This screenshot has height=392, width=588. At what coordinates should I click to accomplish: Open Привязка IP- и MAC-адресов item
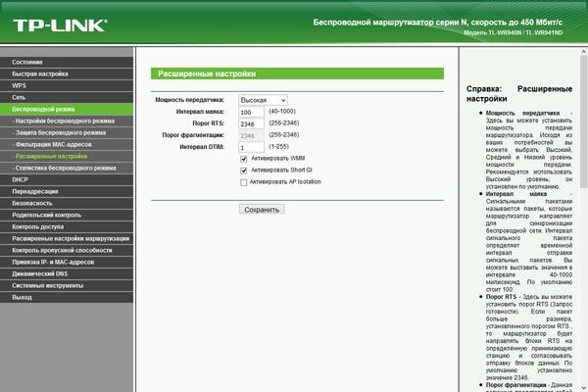[x=67, y=262]
